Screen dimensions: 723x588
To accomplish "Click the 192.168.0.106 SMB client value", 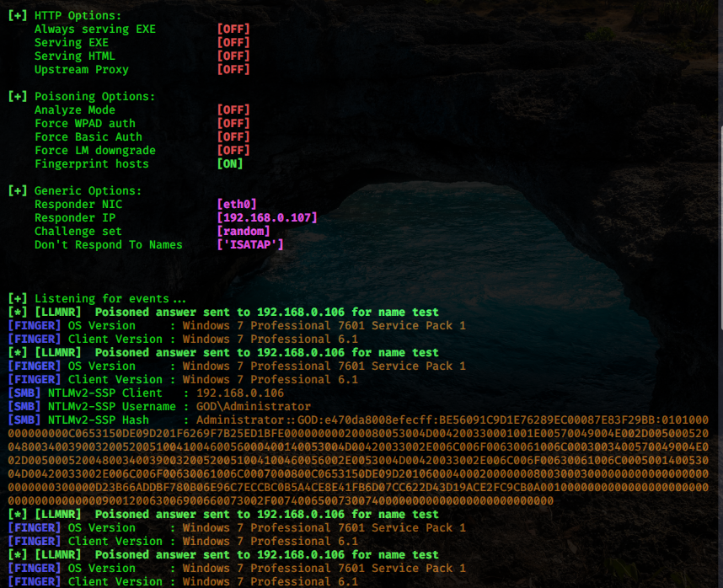I will (240, 393).
